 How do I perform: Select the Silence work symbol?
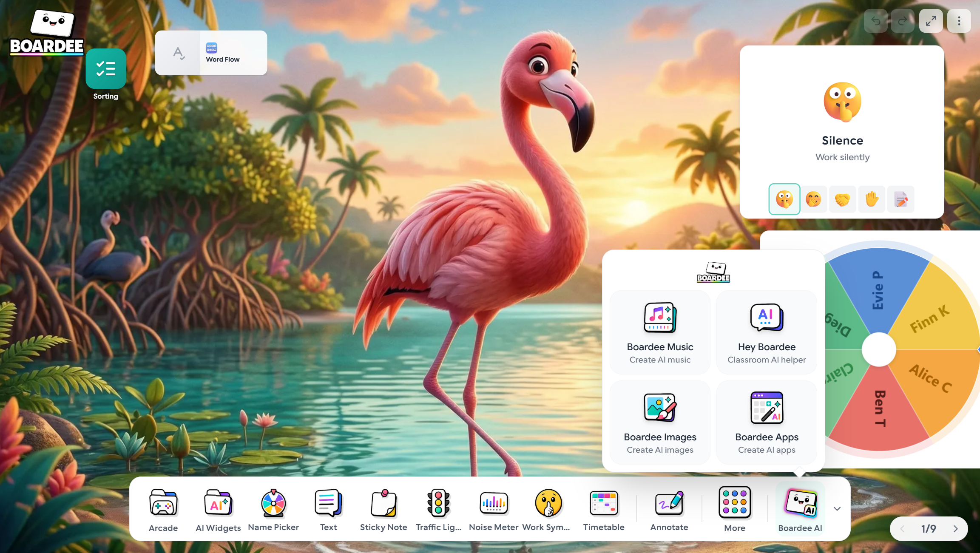point(784,199)
